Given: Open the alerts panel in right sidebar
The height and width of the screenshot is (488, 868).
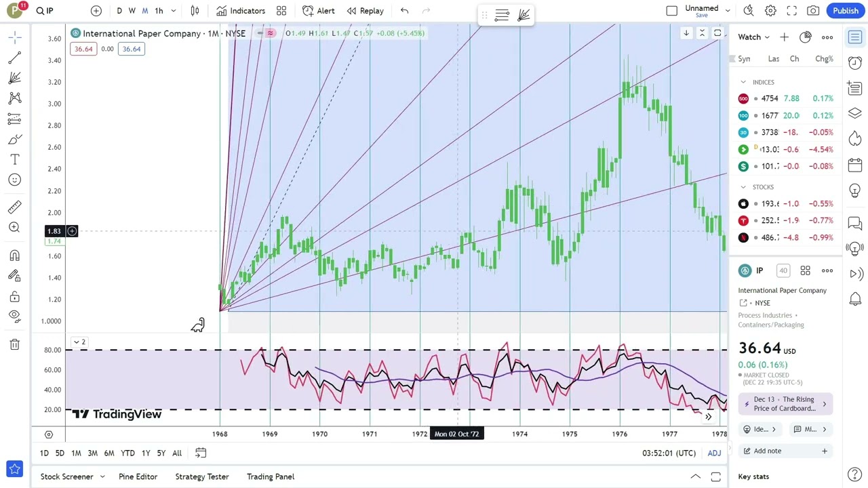Looking at the screenshot, I should coord(855,62).
